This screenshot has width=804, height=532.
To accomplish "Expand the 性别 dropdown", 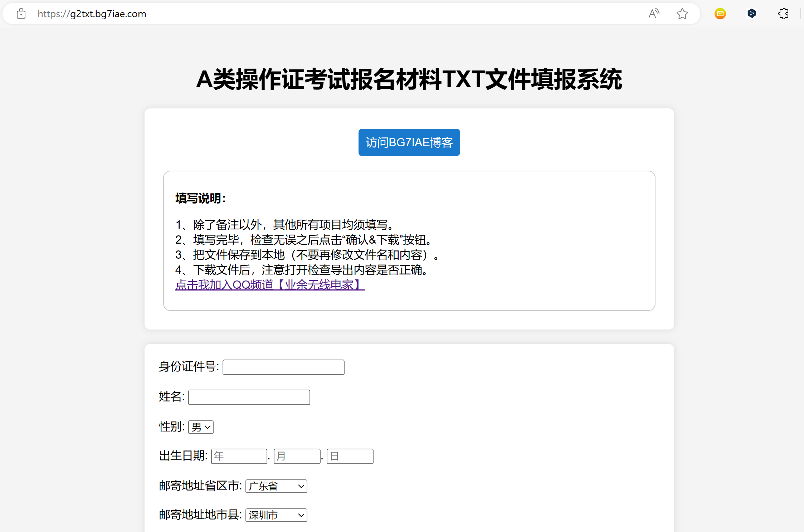I will point(201,427).
